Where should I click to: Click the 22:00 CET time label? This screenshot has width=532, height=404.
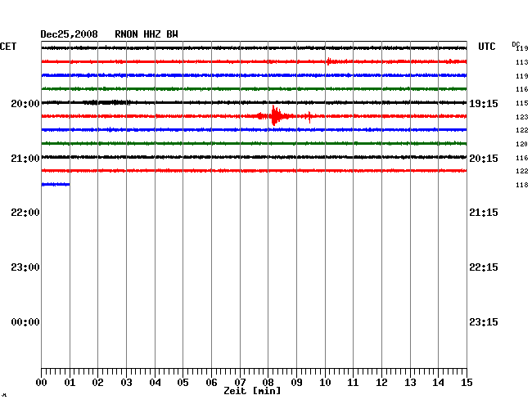click(x=25, y=213)
